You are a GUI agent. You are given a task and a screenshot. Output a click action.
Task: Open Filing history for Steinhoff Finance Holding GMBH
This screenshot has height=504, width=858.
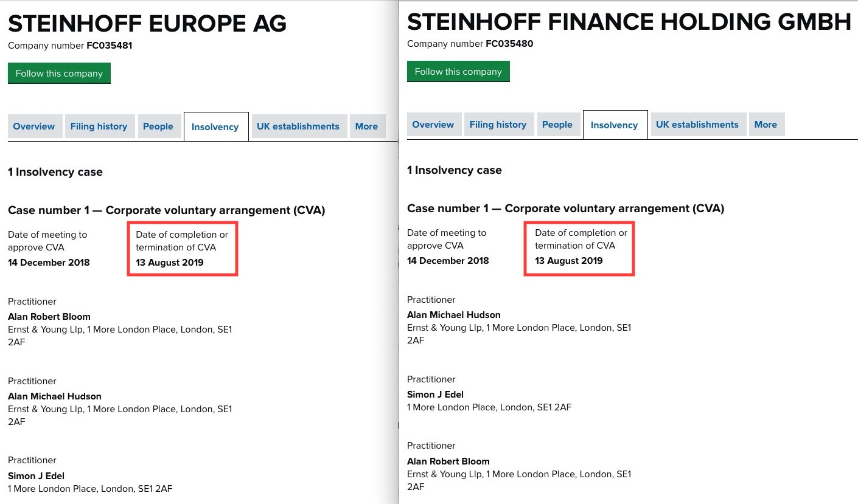tap(498, 124)
